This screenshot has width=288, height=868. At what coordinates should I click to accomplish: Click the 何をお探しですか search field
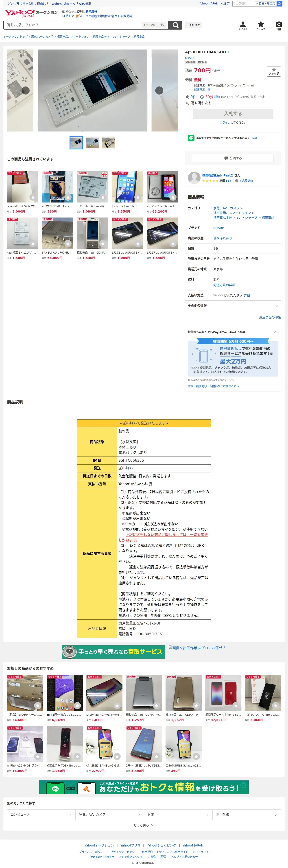click(x=72, y=25)
